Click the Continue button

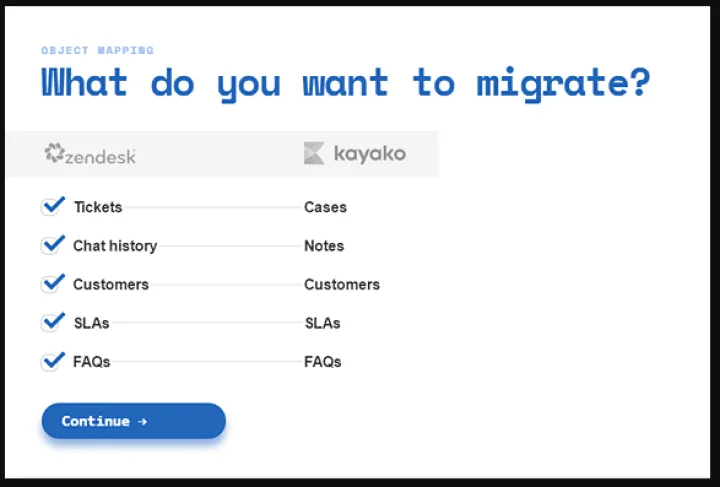pyautogui.click(x=134, y=421)
